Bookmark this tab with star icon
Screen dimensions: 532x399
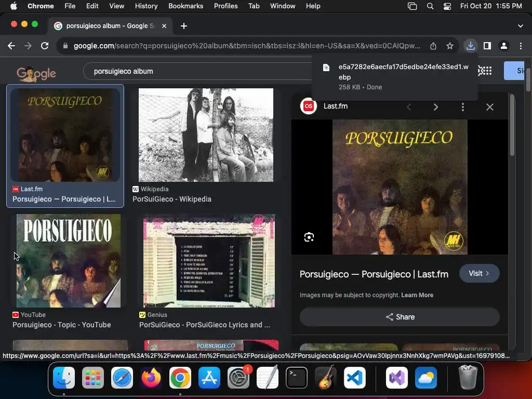(x=450, y=46)
